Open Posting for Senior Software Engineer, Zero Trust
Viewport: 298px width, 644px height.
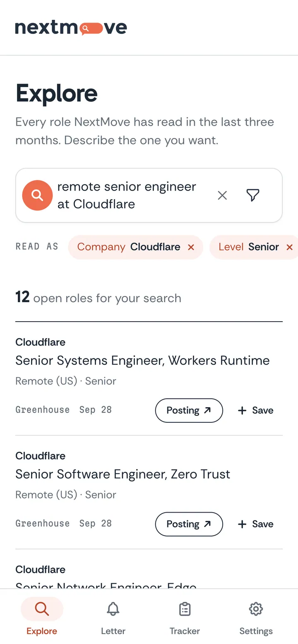189,524
